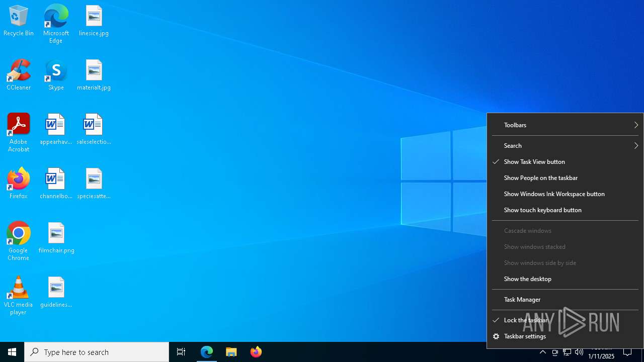Select the speciesatte image file
The height and width of the screenshot is (362, 644).
coord(94,184)
